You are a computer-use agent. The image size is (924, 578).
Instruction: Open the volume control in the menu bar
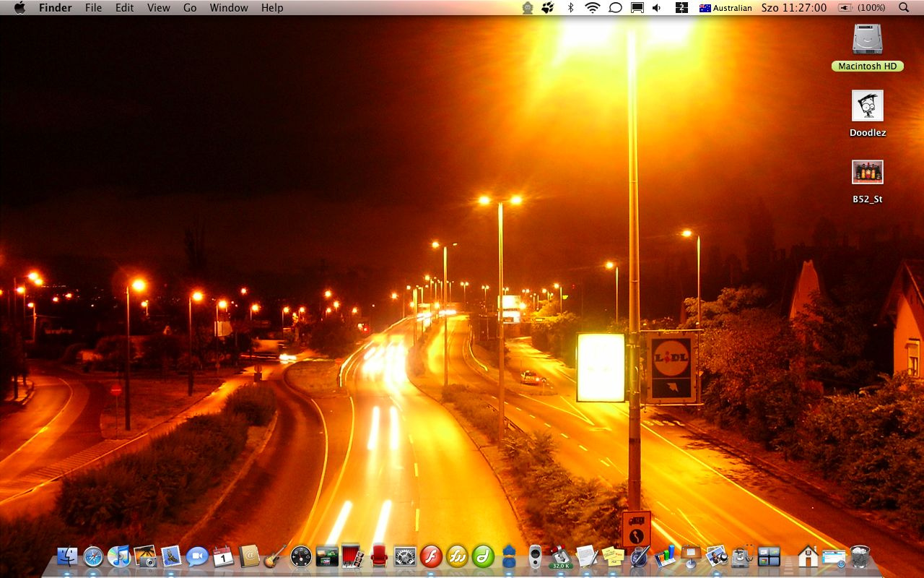[x=657, y=8]
